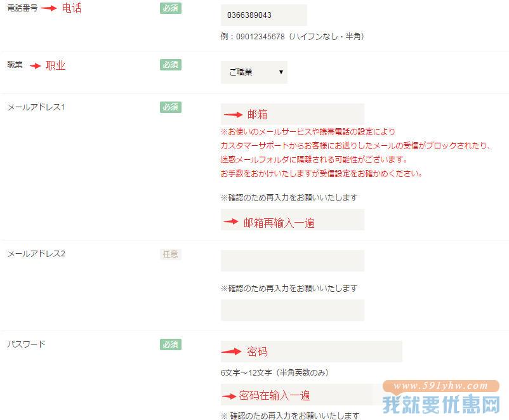Click the phone number field showing 0366389043
Image resolution: width=509 pixels, height=420 pixels.
263,15
